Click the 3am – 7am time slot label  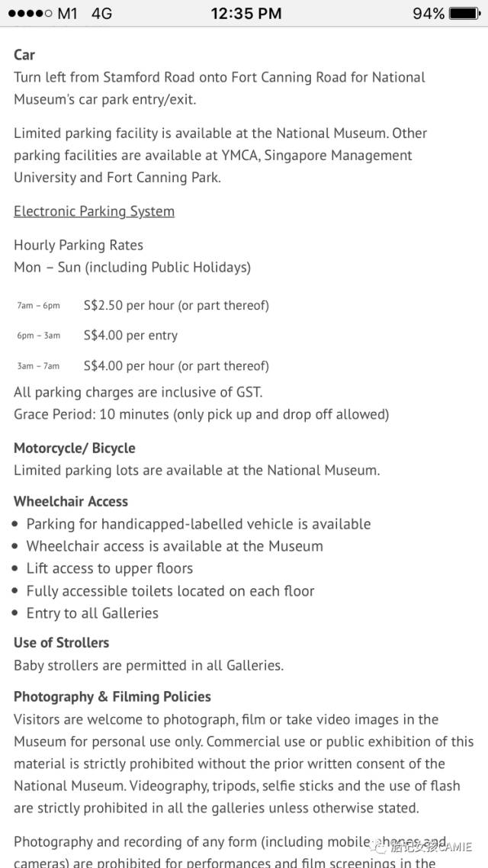tap(38, 366)
